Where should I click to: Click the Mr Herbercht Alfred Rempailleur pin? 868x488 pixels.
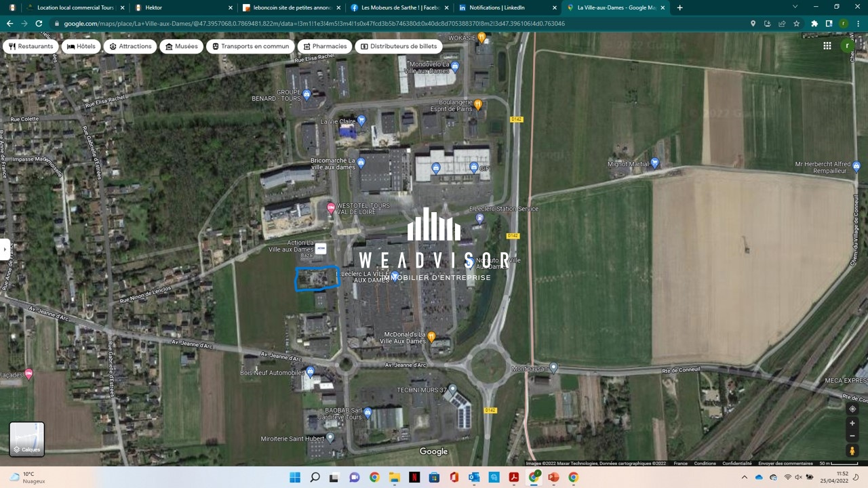[856, 165]
